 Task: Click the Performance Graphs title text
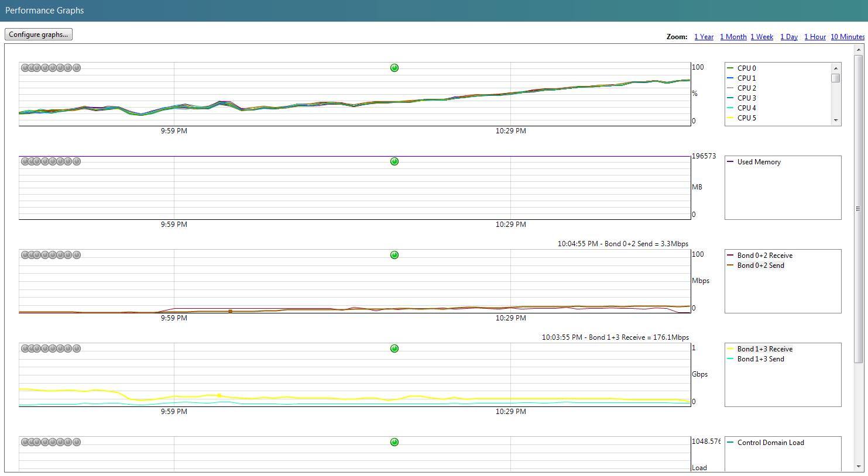44,11
